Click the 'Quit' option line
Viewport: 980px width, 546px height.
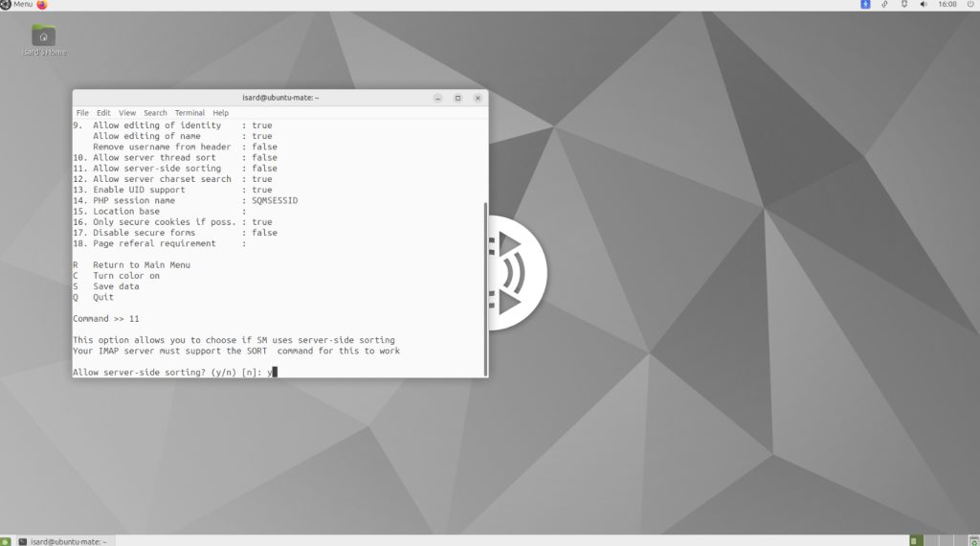point(93,297)
